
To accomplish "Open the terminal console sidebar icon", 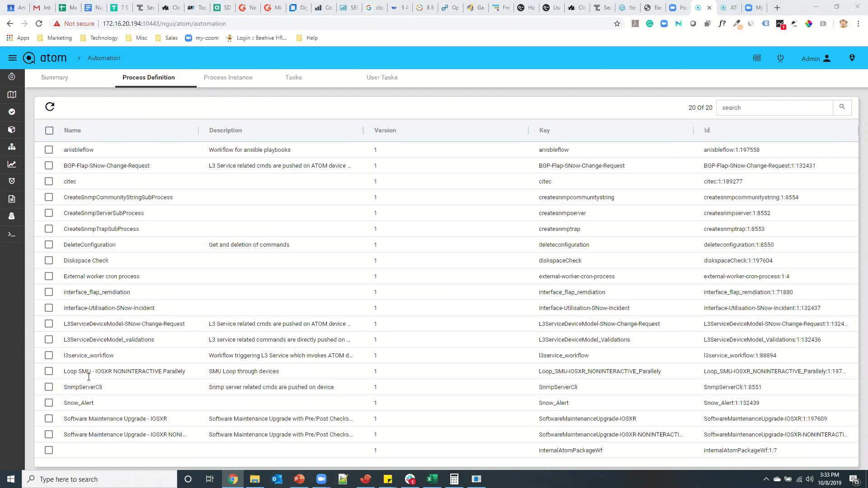I will click(x=12, y=235).
